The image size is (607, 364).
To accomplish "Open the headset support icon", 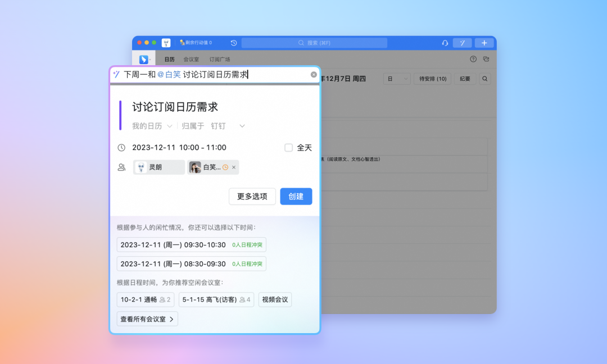I will pos(445,43).
